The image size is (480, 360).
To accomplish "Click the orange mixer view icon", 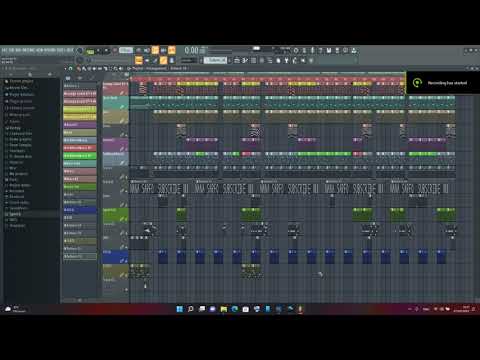I will pos(163,60).
